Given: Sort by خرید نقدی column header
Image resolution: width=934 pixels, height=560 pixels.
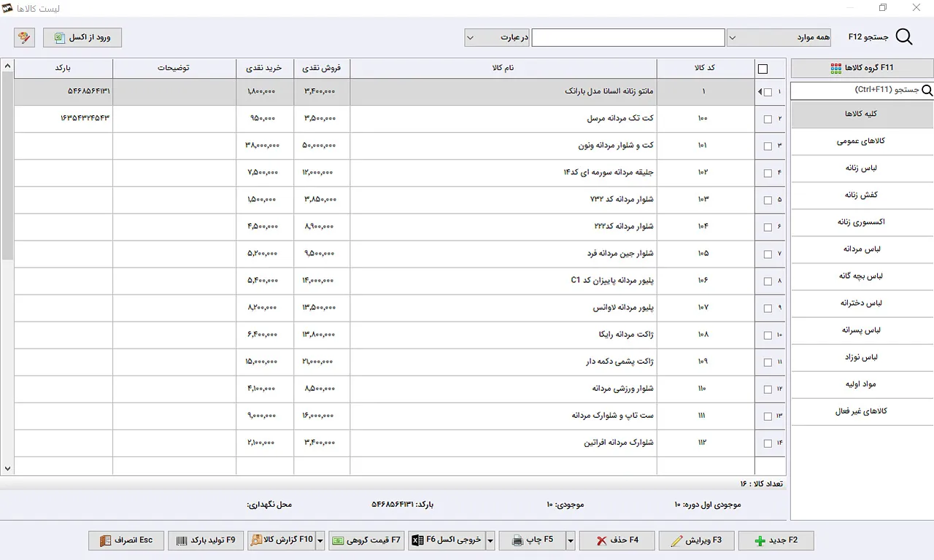Looking at the screenshot, I should click(x=265, y=69).
